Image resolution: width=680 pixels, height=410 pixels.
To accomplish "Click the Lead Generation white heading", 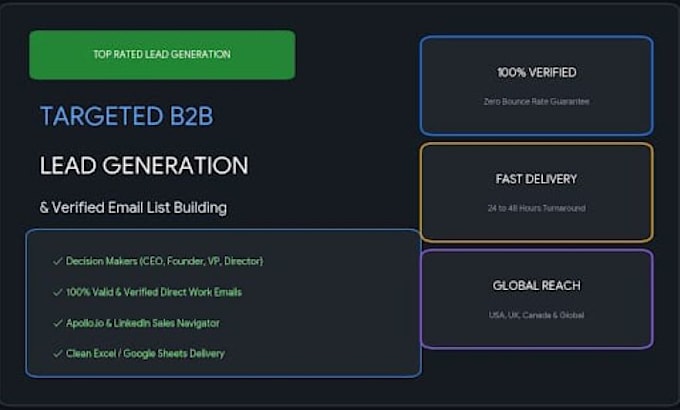I will [144, 165].
